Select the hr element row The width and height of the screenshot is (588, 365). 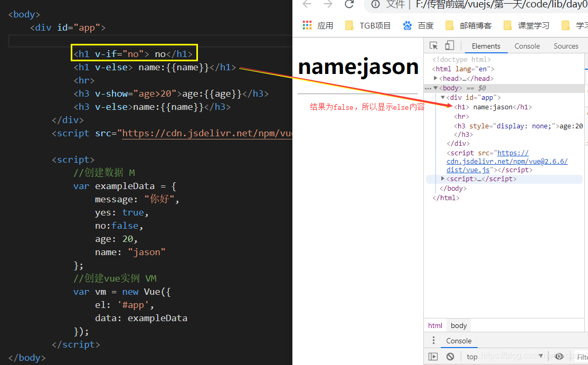(461, 116)
